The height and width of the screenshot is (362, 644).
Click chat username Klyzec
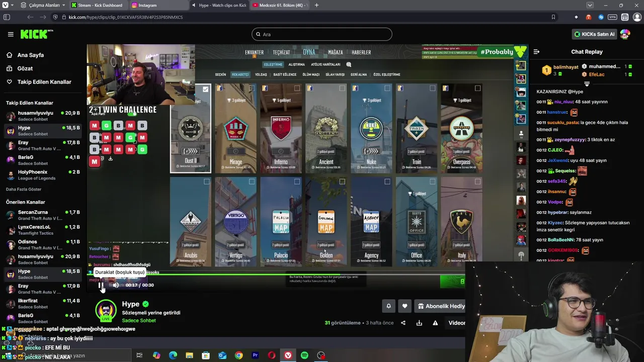[555, 223]
